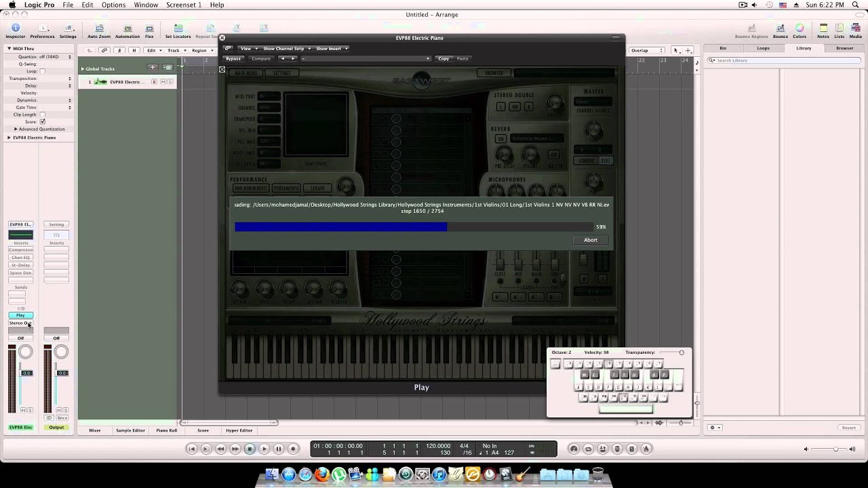The height and width of the screenshot is (488, 868).
Task: Toggle the Clip Length checkbox
Action: pos(42,115)
